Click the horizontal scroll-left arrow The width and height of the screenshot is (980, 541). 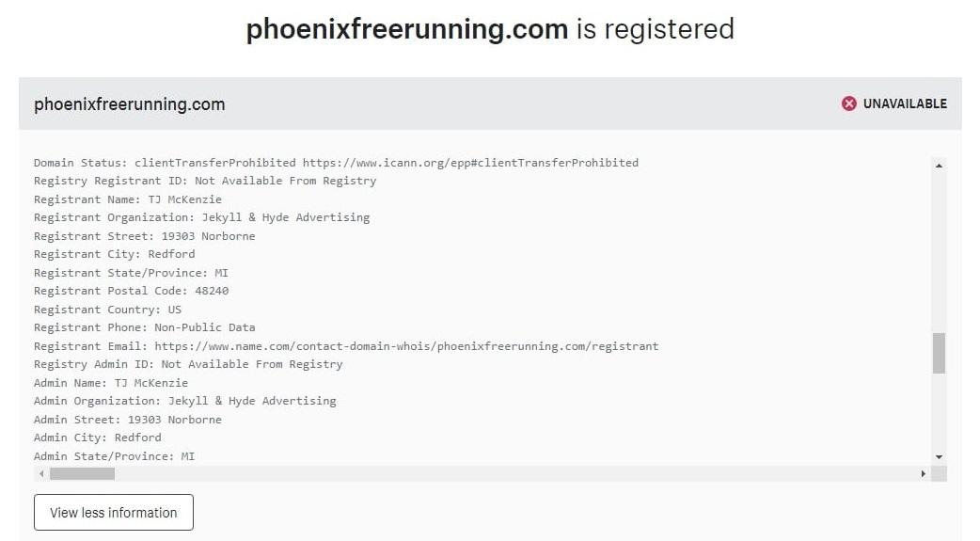(x=41, y=474)
